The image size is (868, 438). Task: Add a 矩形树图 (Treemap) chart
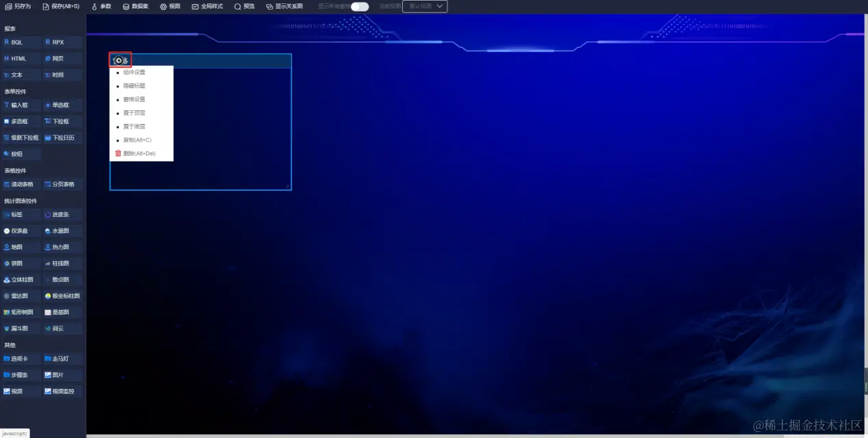pyautogui.click(x=21, y=312)
